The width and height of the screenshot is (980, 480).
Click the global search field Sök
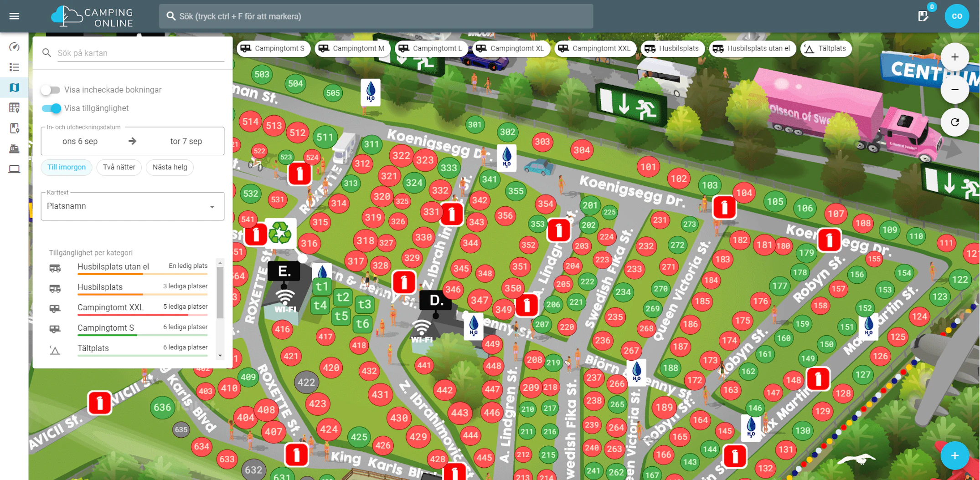376,16
